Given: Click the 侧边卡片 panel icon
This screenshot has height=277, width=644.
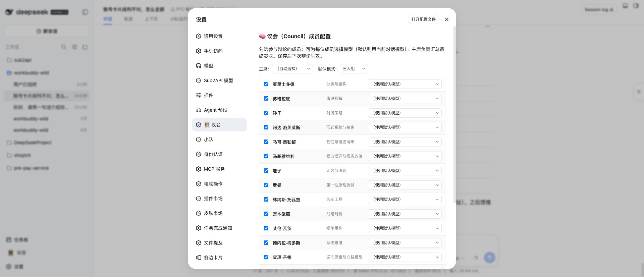Looking at the screenshot, I should [x=199, y=258].
